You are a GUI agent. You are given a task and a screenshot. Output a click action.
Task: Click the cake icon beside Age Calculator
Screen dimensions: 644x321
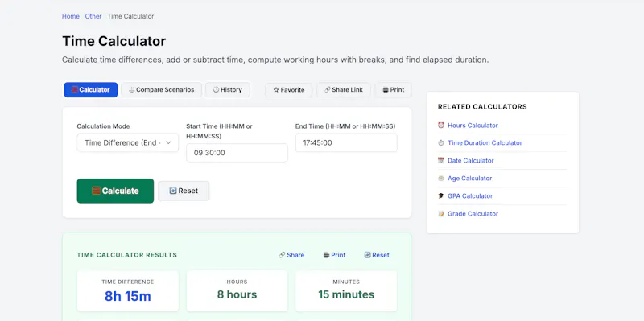coord(441,178)
